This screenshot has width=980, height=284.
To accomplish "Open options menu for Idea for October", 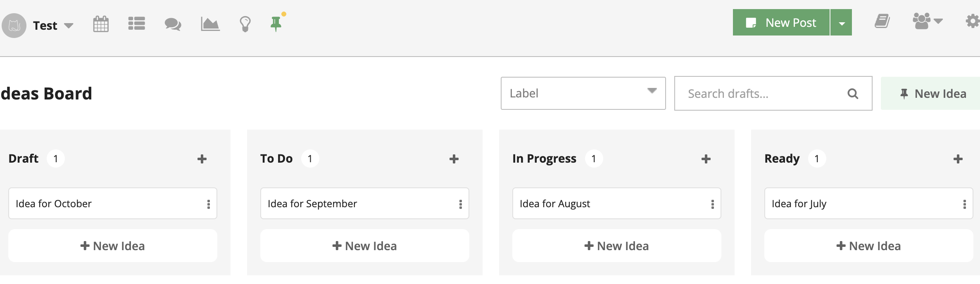I will pyautogui.click(x=208, y=204).
